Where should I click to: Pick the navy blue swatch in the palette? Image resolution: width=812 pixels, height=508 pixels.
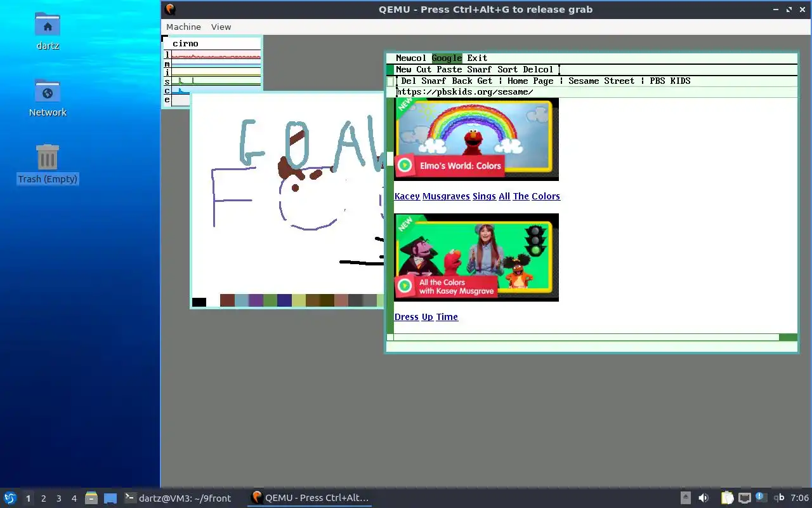(284, 300)
